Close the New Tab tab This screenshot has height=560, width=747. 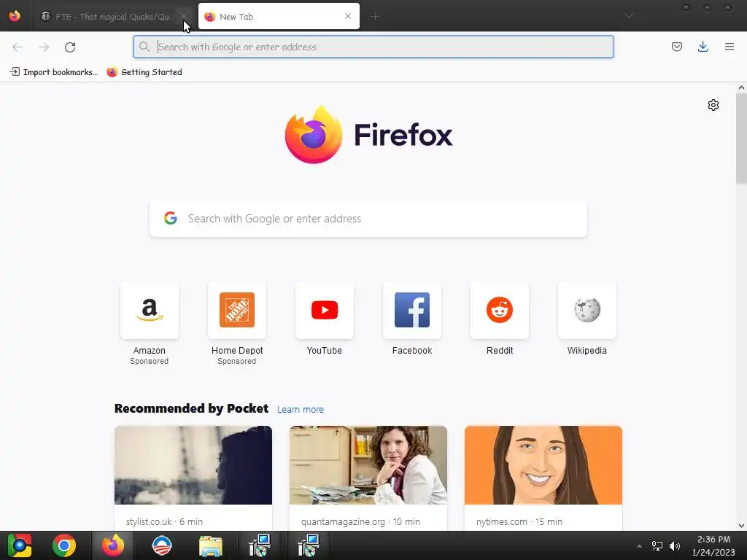pyautogui.click(x=348, y=16)
